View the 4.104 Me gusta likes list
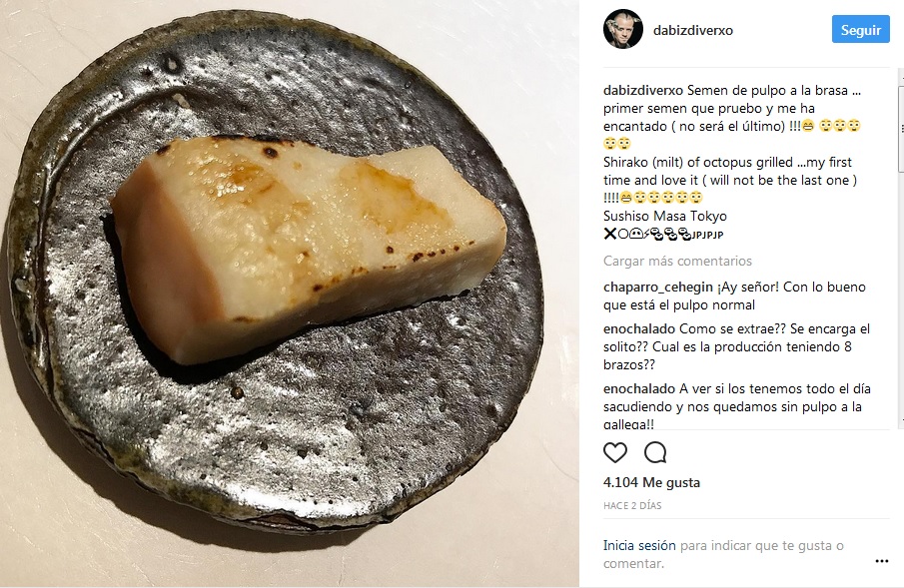 (651, 482)
